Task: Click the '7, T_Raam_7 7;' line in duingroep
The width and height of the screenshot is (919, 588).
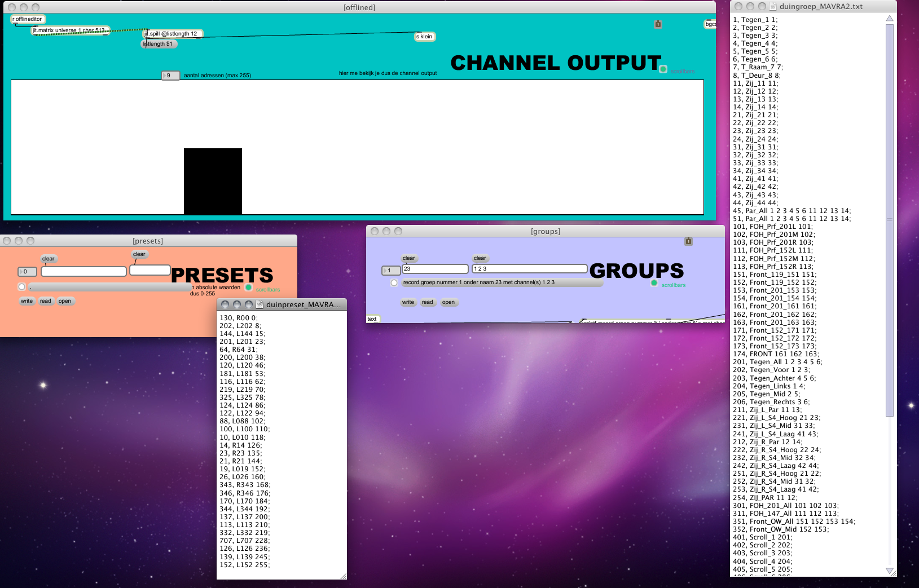Action: click(758, 67)
